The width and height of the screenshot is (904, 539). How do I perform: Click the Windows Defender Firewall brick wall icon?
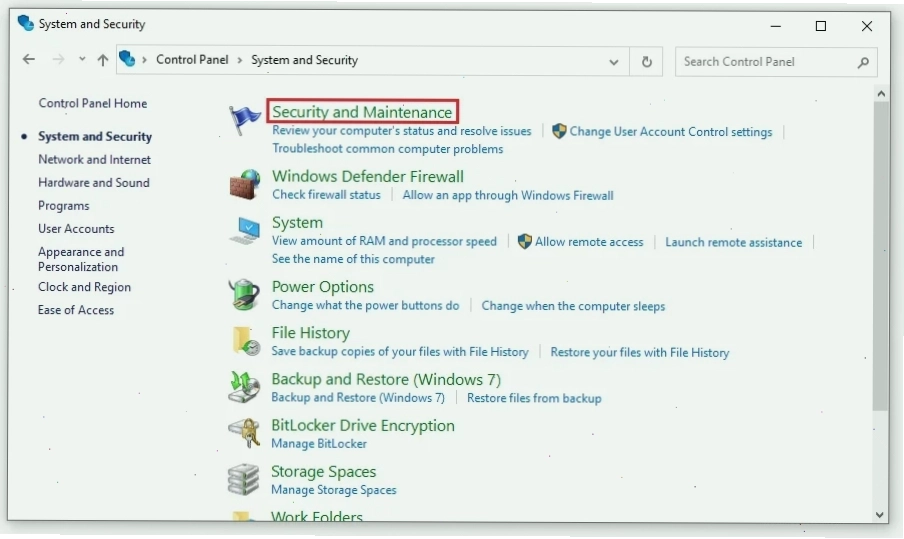pos(244,184)
